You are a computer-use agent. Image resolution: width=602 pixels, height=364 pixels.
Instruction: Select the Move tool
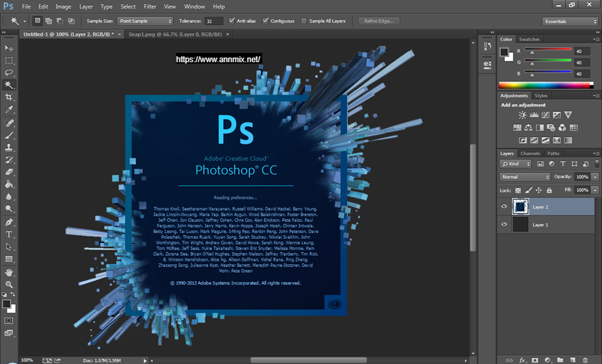(x=9, y=48)
